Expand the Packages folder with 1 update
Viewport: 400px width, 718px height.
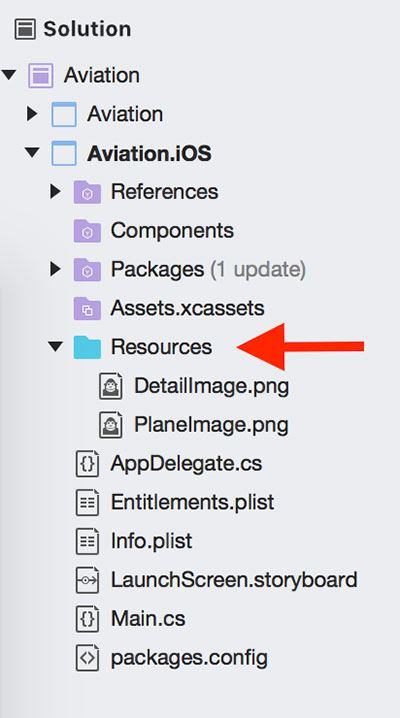pyautogui.click(x=55, y=269)
